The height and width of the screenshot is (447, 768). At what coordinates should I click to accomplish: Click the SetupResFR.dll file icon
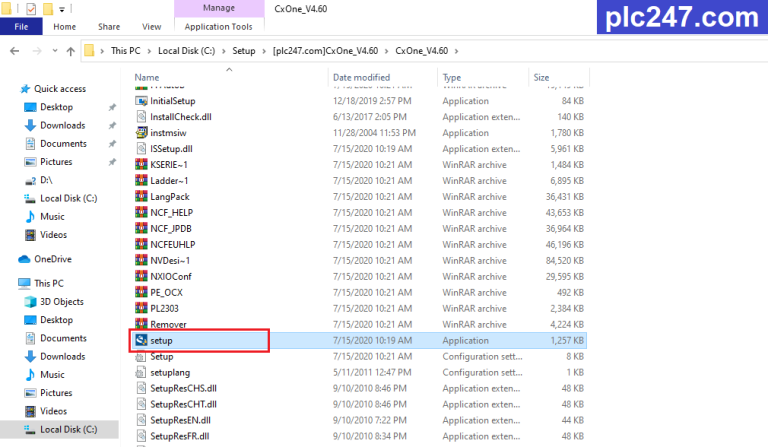pyautogui.click(x=141, y=436)
